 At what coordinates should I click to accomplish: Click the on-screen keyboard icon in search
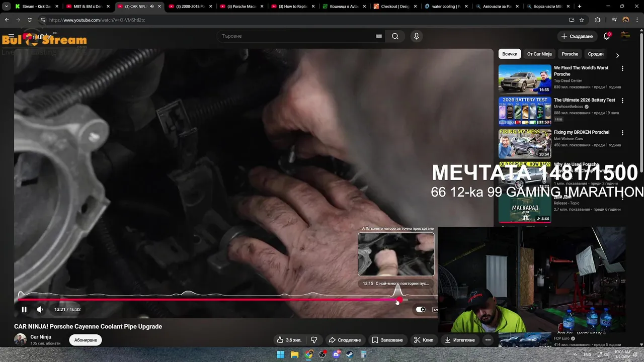coord(379,36)
